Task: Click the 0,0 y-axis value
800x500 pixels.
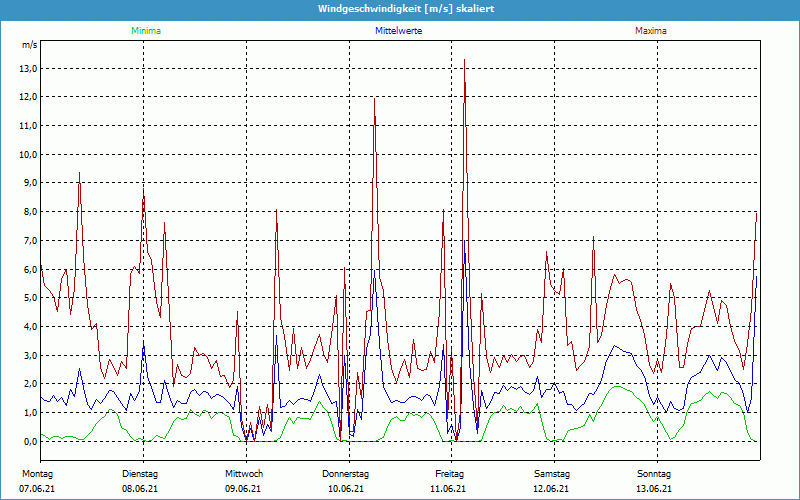Action: 30,441
